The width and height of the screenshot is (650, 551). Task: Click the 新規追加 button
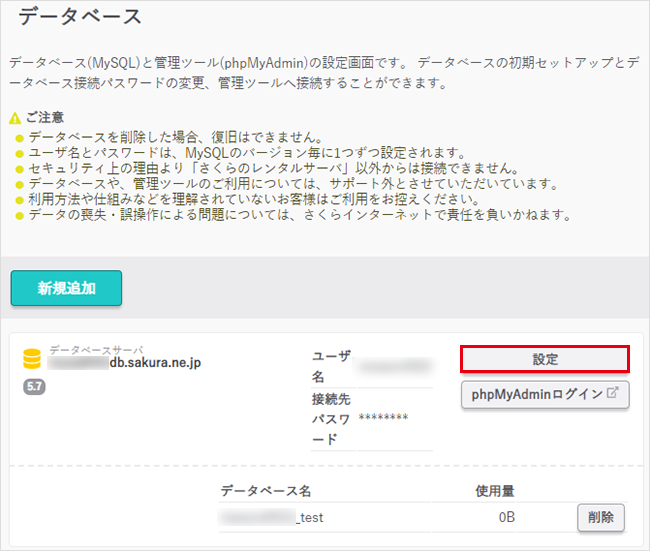(66, 288)
